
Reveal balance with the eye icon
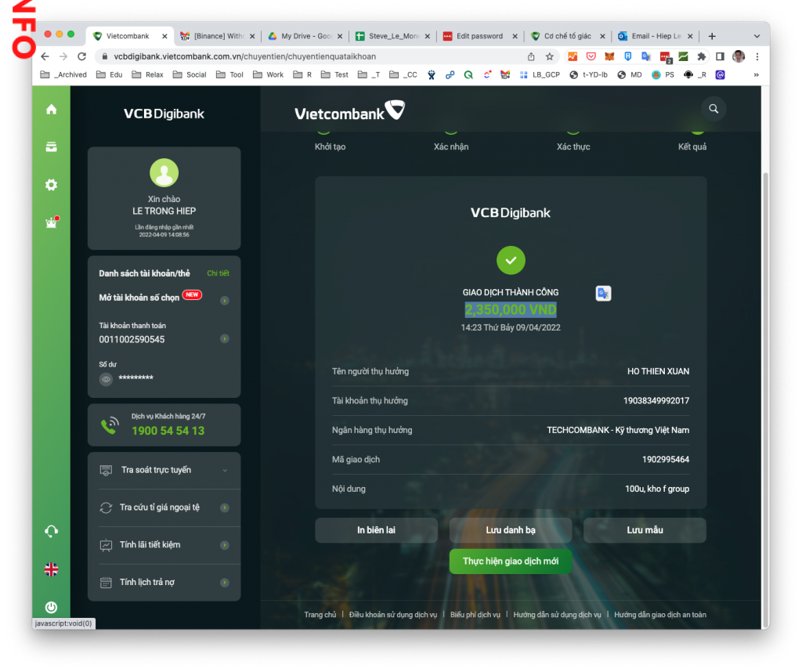[x=106, y=379]
